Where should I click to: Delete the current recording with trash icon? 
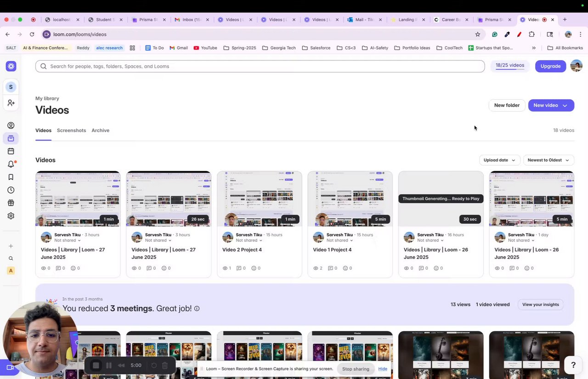(x=165, y=366)
